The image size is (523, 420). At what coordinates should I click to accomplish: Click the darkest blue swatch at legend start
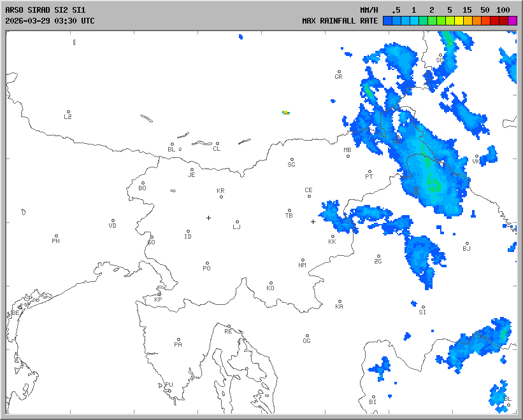[387, 21]
